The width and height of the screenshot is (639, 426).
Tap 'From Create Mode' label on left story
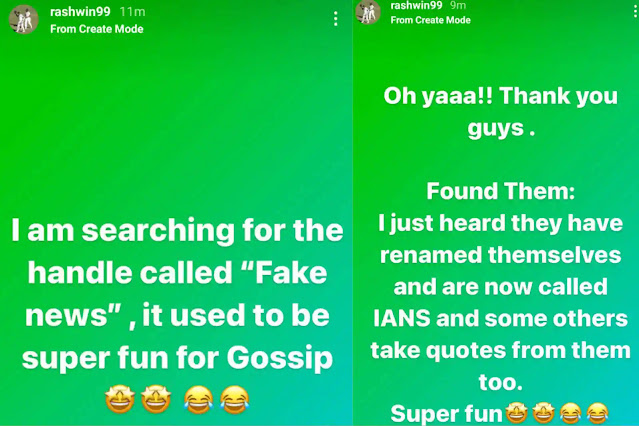pos(97,29)
